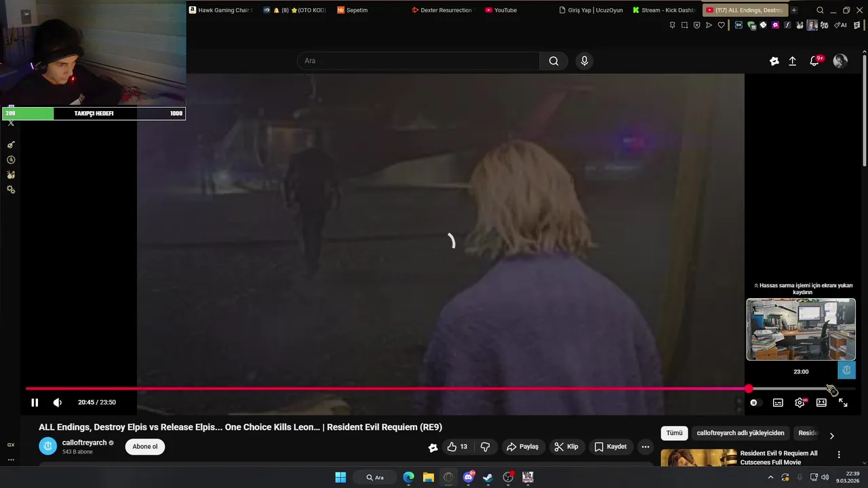The image size is (868, 488).
Task: Open the YouTube create upload icon
Action: [x=792, y=61]
